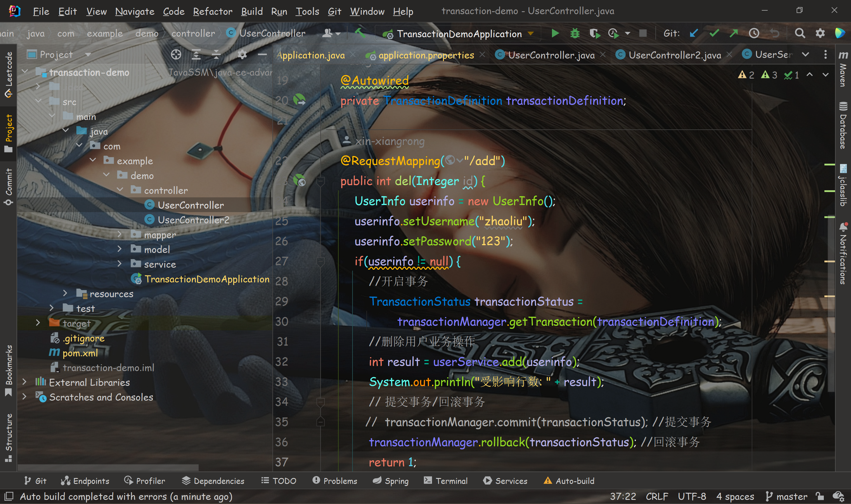851x504 pixels.
Task: Click the Project panel horizontal scrollbar
Action: pos(108,468)
